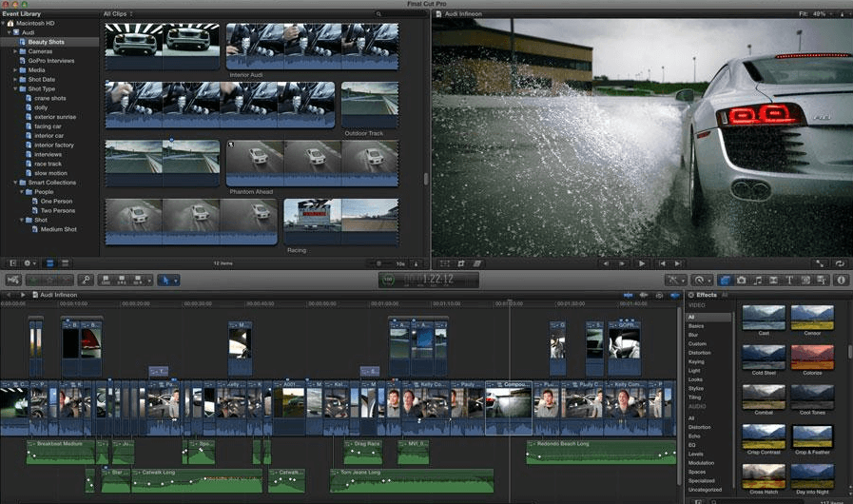Open the Enhancements magic wand menu
This screenshot has height=504, width=853.
[x=676, y=280]
